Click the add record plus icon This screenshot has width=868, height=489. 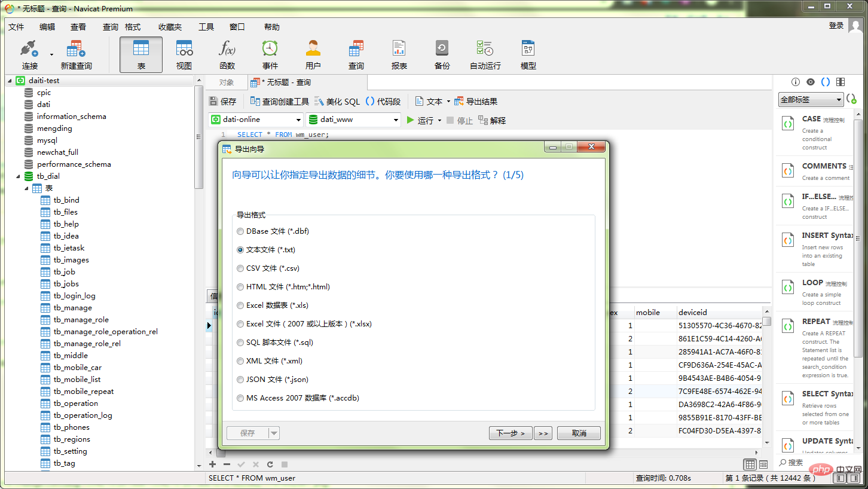(x=212, y=464)
